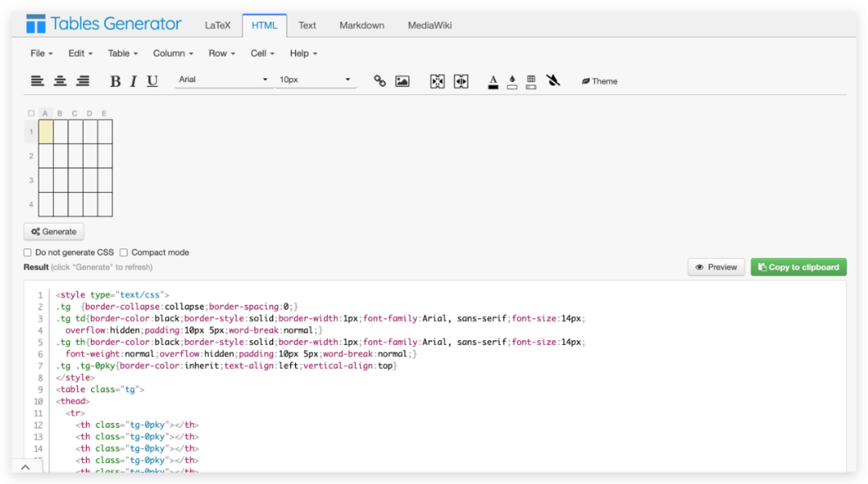Toggle bold formatting
This screenshot has height=484, width=868.
pos(115,80)
